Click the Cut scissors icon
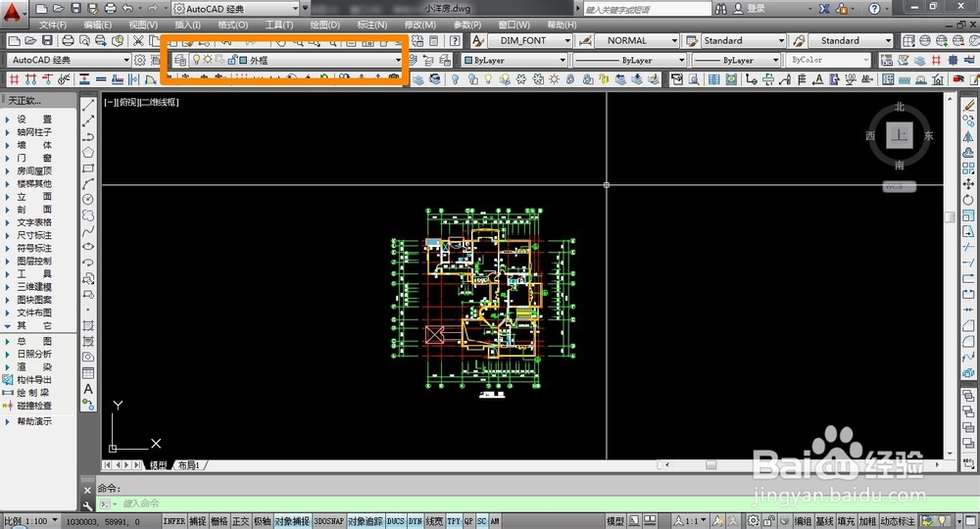Image resolution: width=980 pixels, height=529 pixels. coord(138,40)
